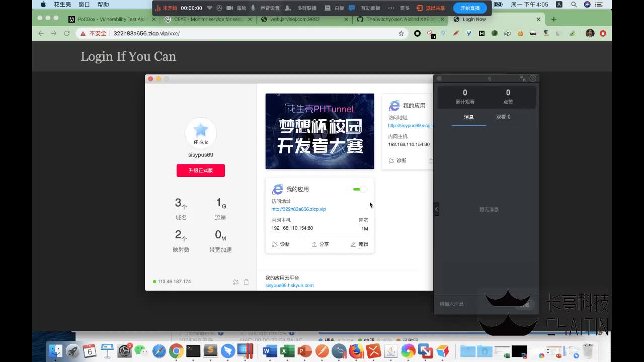Click the cookie extension icon in Chrome toolbar
Screen dimensions: 644x362
(x=520, y=33)
